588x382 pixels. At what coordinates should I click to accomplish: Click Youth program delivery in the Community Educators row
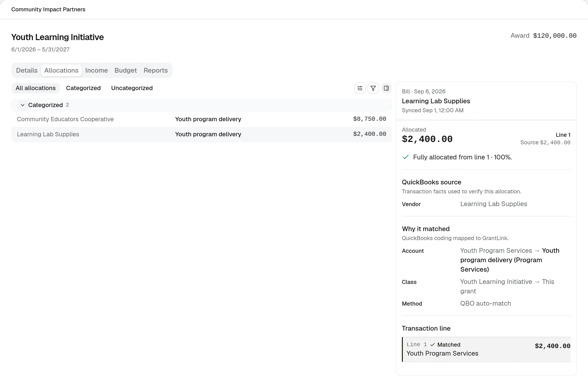tap(208, 119)
